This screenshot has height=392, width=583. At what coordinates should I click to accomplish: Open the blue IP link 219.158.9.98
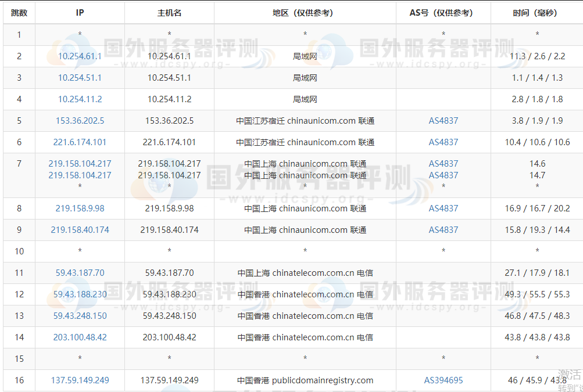point(80,208)
